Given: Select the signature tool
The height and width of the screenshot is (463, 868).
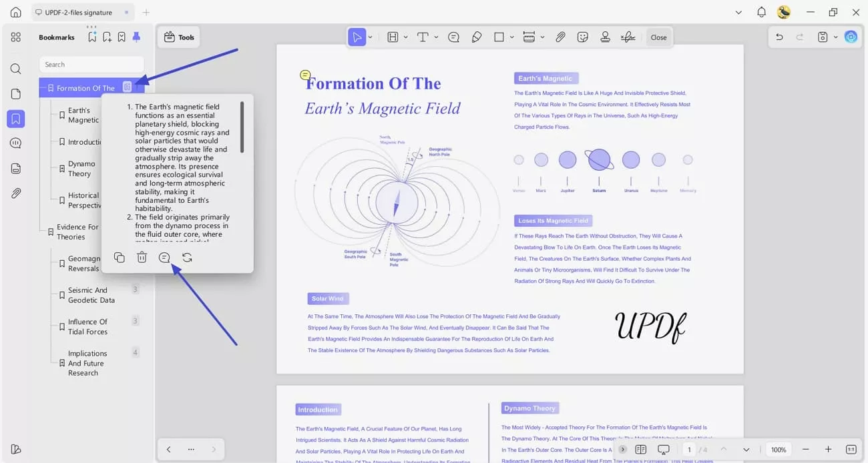Looking at the screenshot, I should [628, 37].
